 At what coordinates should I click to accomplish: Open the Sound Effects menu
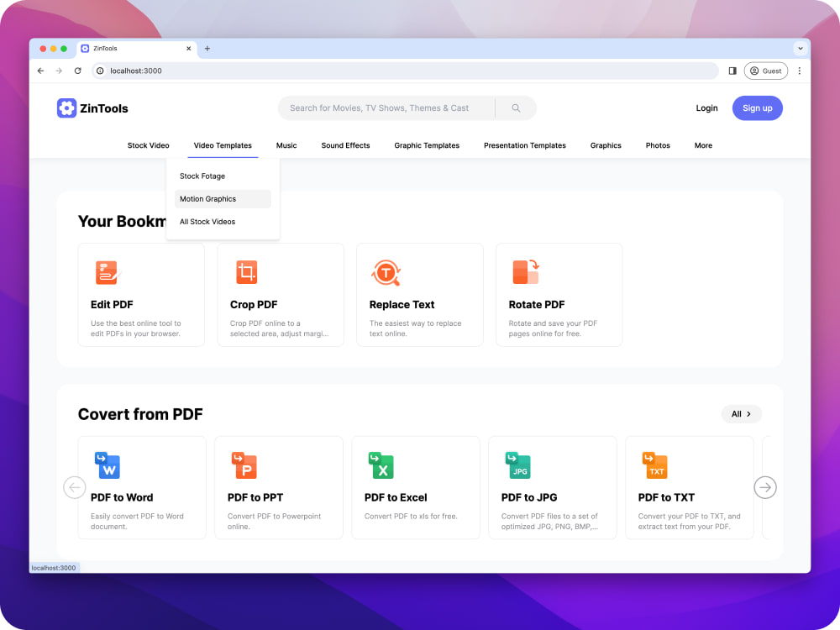click(345, 145)
